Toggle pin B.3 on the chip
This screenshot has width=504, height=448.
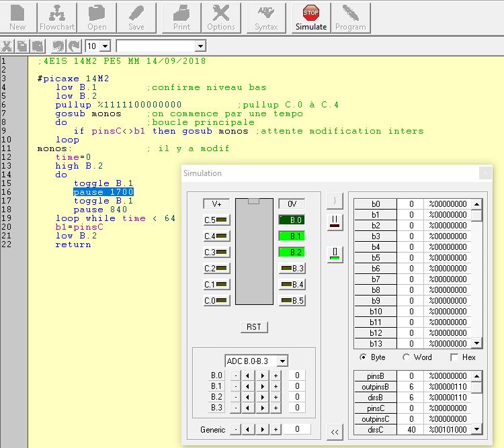click(292, 268)
